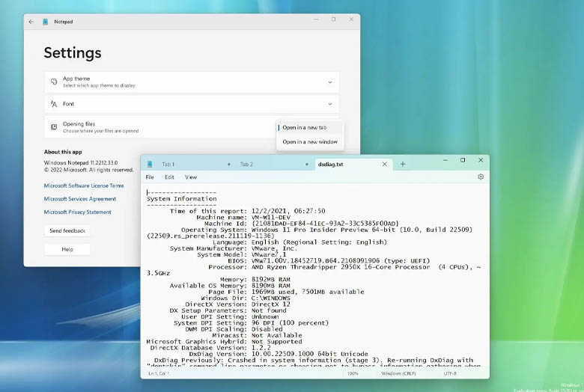Expand the App theme setting
Viewport: 584px width, 392px height.
tap(330, 82)
